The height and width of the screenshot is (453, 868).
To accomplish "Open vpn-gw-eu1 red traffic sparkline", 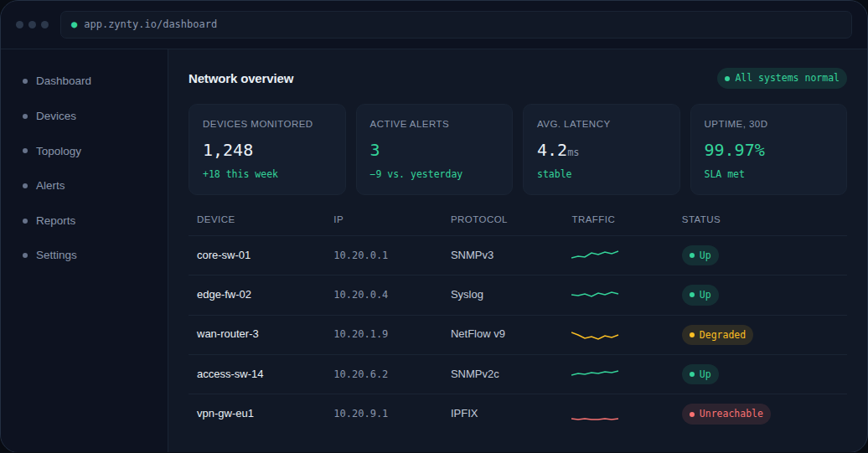I will [x=595, y=419].
